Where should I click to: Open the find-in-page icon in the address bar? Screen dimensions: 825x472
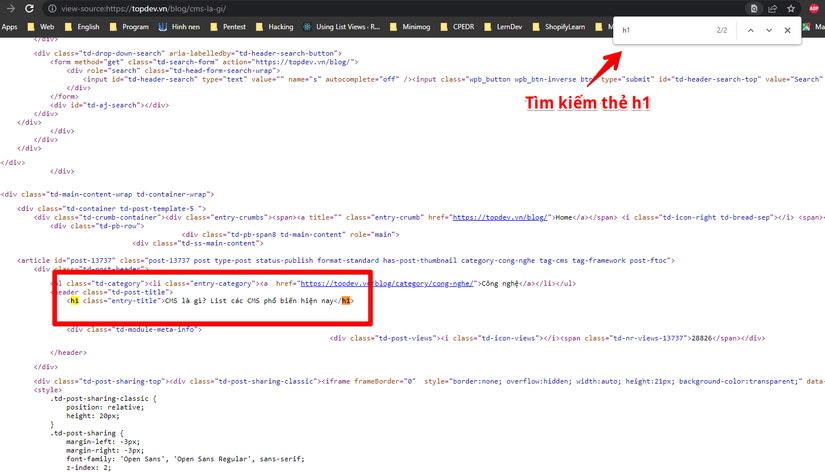tap(753, 8)
